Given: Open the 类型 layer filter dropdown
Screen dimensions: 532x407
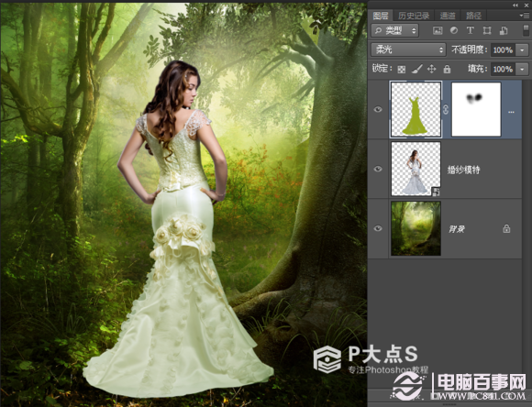Looking at the screenshot, I should tap(395, 30).
